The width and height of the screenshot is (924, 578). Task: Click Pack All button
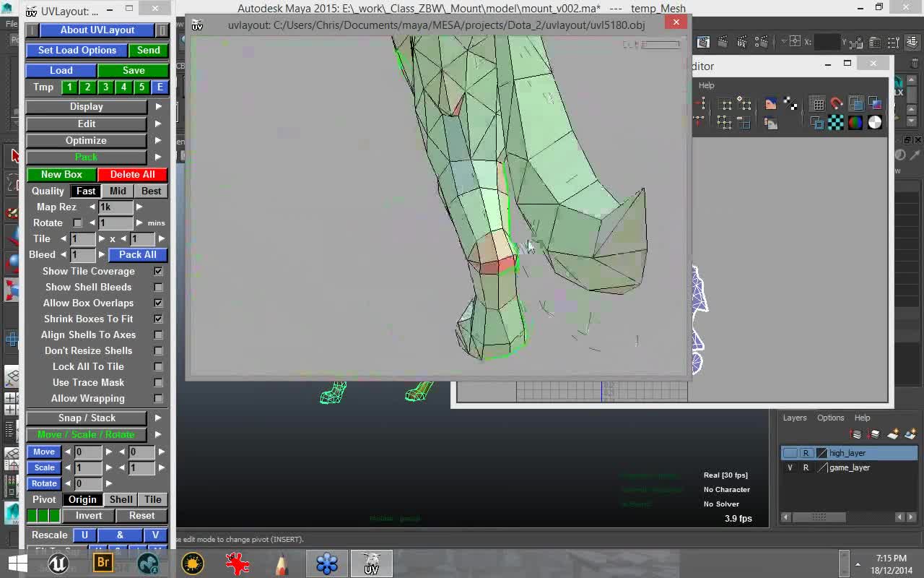[x=138, y=254]
